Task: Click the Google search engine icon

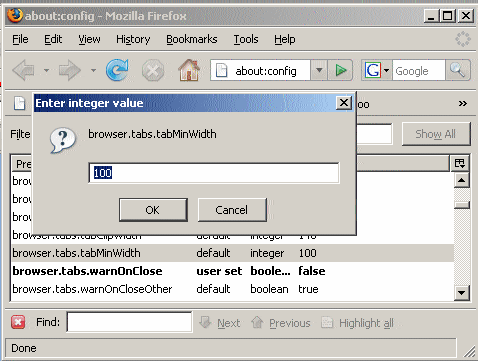Action: (x=373, y=70)
